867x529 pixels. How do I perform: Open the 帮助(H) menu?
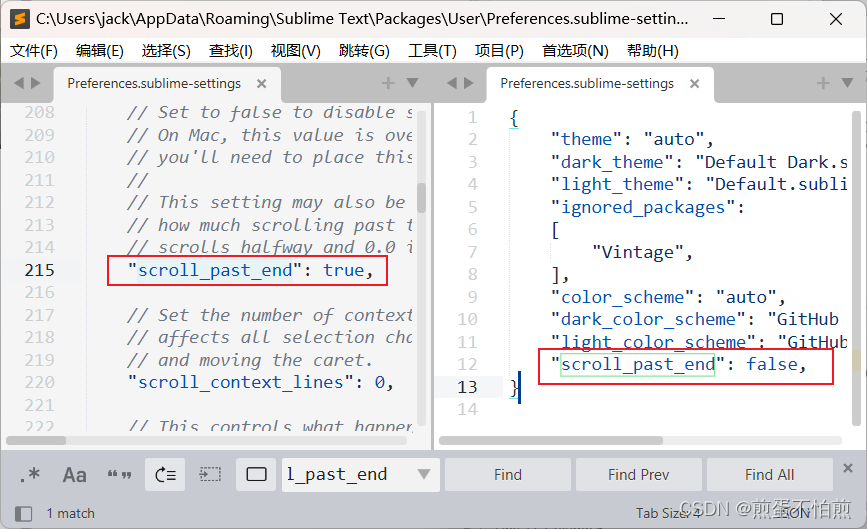[x=652, y=51]
